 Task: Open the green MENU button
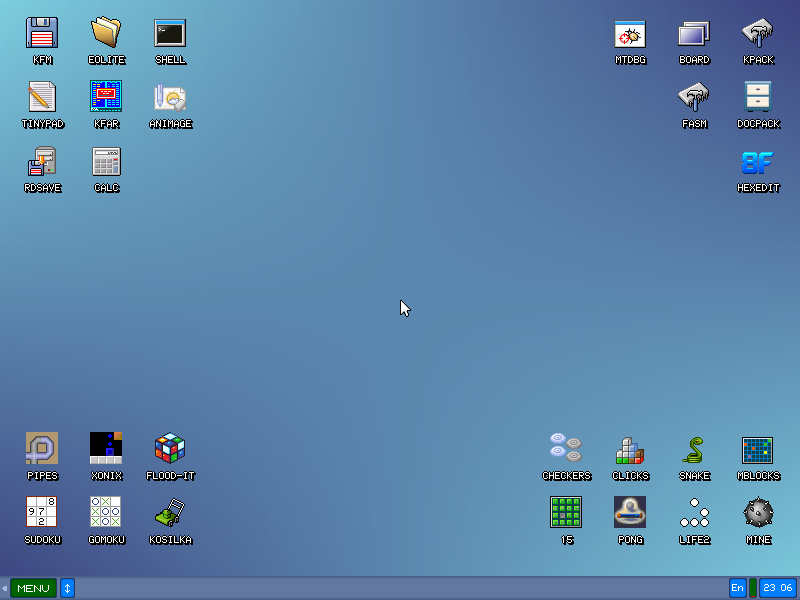pyautogui.click(x=33, y=588)
